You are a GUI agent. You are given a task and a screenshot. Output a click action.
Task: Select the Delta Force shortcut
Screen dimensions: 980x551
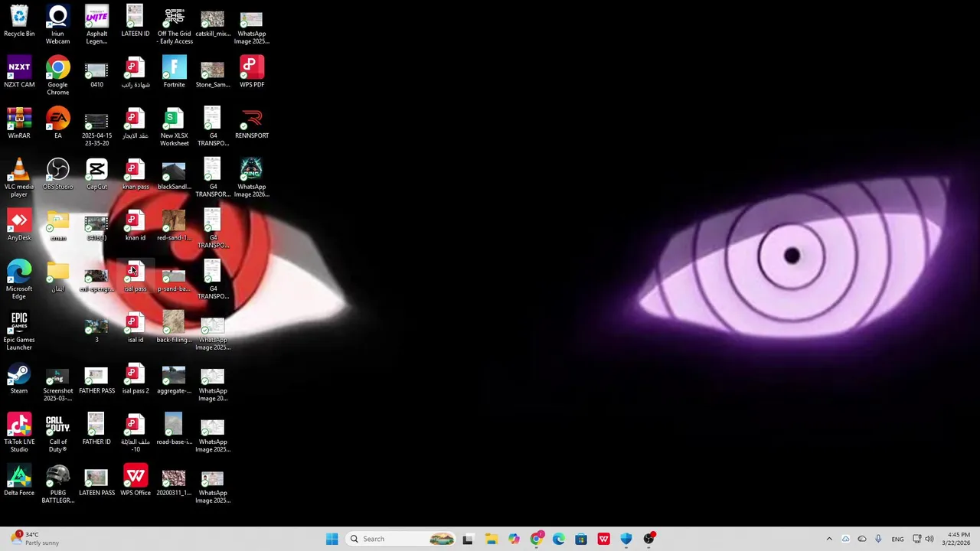pos(19,481)
